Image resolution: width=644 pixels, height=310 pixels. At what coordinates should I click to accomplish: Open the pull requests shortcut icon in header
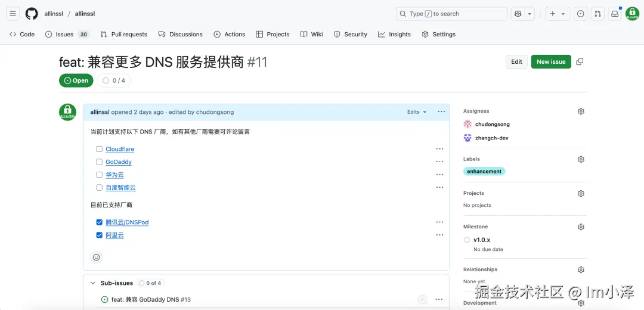pyautogui.click(x=597, y=14)
